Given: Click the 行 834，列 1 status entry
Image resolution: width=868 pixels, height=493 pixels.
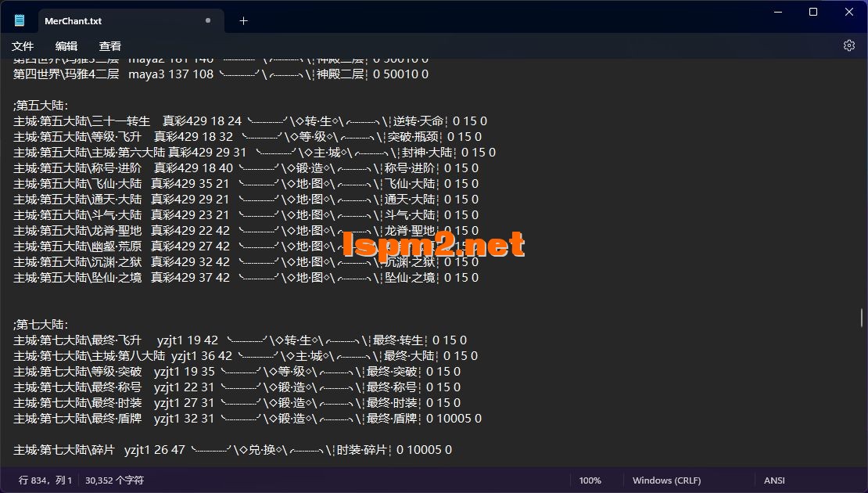Looking at the screenshot, I should click(45, 480).
